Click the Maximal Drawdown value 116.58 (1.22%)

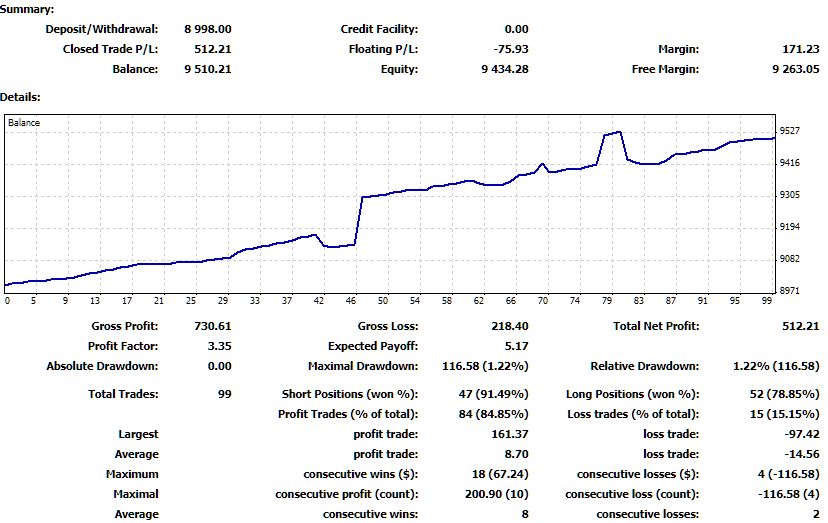tap(485, 366)
